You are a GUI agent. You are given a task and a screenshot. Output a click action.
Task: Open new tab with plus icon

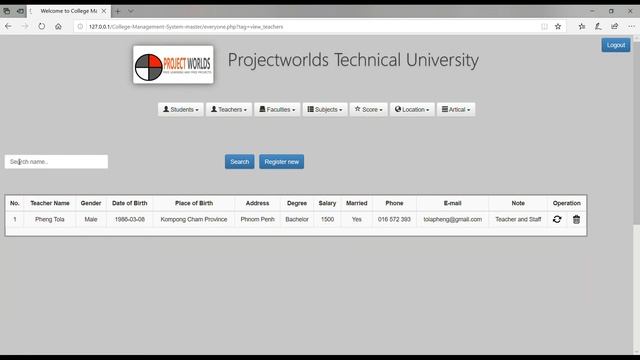click(x=118, y=11)
